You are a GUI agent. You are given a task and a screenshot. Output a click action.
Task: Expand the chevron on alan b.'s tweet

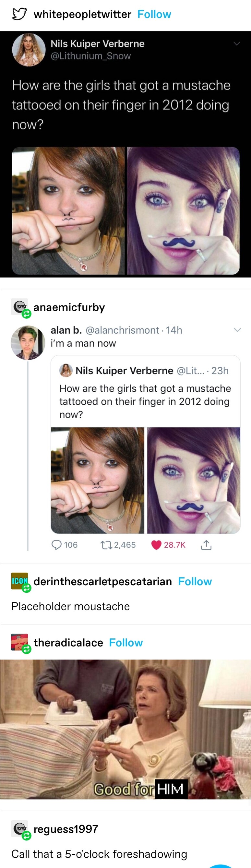(x=237, y=330)
